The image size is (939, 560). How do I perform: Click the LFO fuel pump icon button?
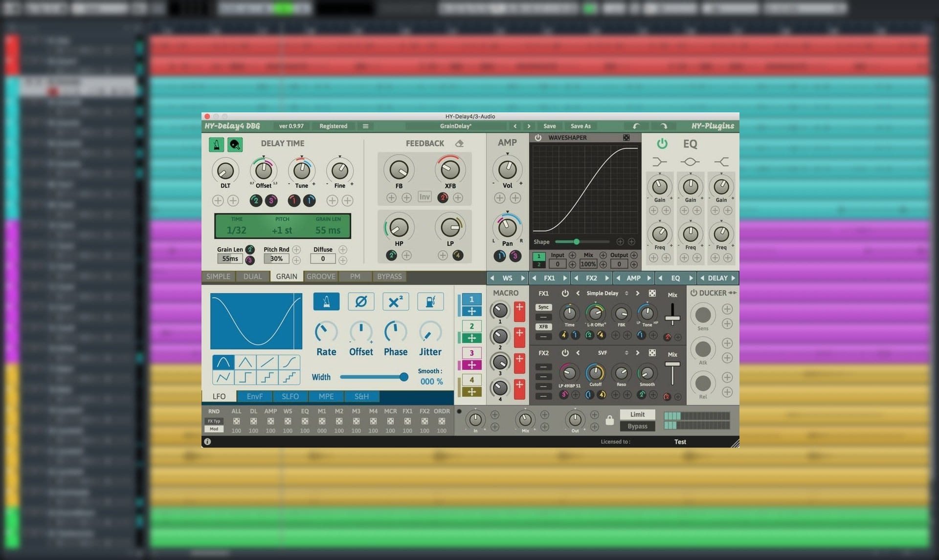[430, 302]
